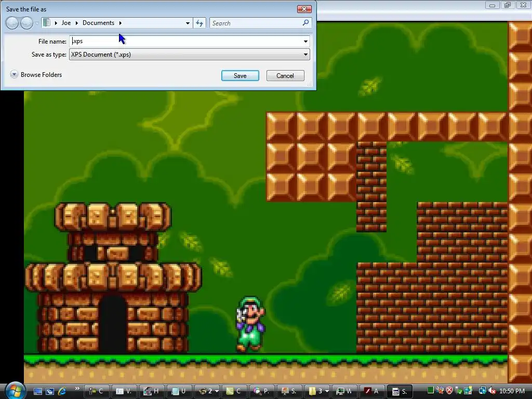The image size is (532, 399).
Task: Expand the arrow before Joe breadcrumb
Action: pyautogui.click(x=56, y=23)
